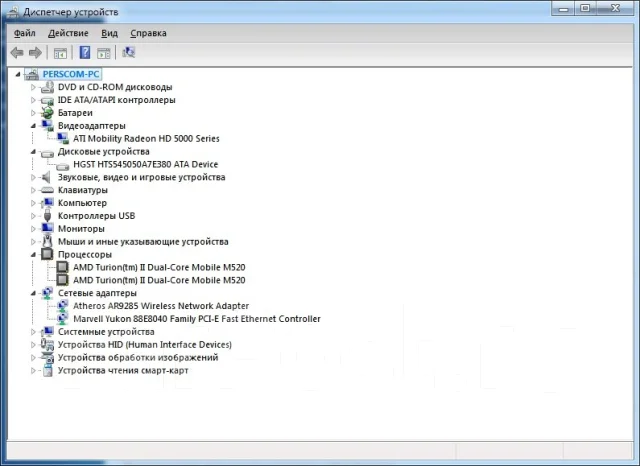Maximize the Диспетчер устройств window
This screenshot has width=640, height=466.
coord(585,8)
